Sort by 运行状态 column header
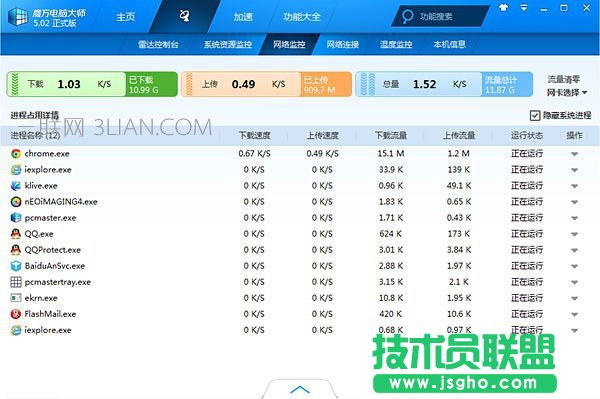 point(527,135)
